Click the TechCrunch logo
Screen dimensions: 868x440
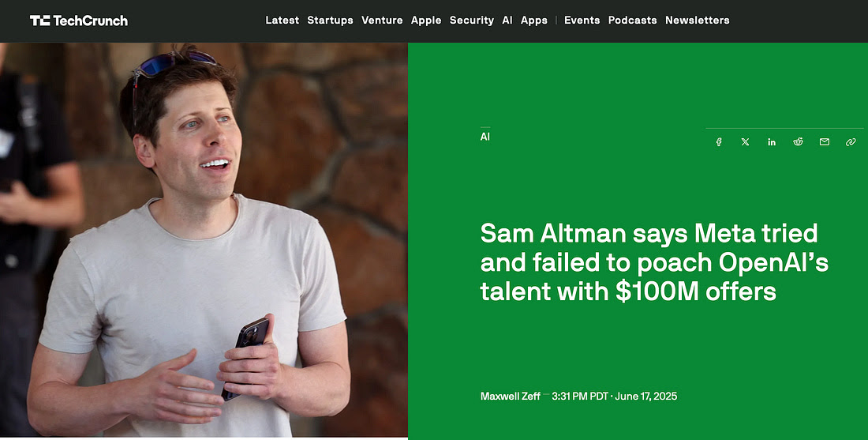[x=78, y=21]
